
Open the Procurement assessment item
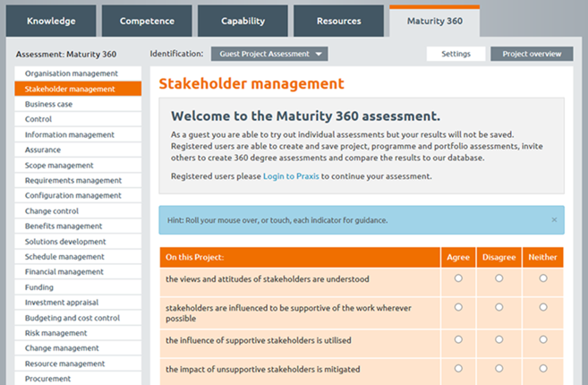point(78,378)
